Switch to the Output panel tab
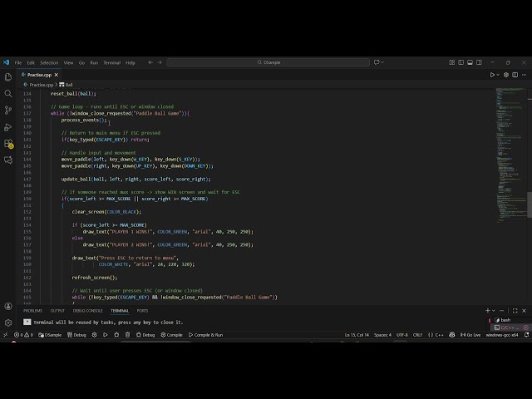532x399 pixels. coord(57,310)
